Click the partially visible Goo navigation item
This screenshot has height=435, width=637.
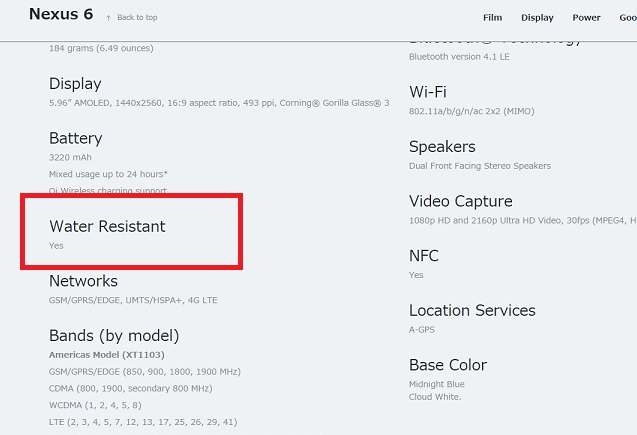pos(627,17)
